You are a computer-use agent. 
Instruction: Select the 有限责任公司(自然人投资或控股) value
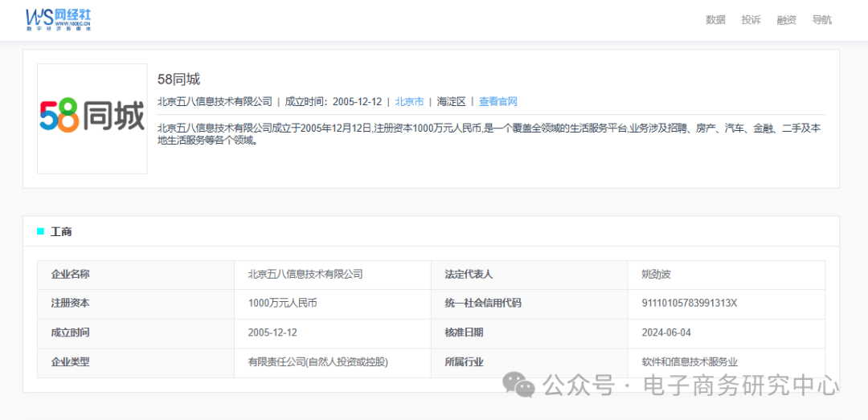[318, 362]
